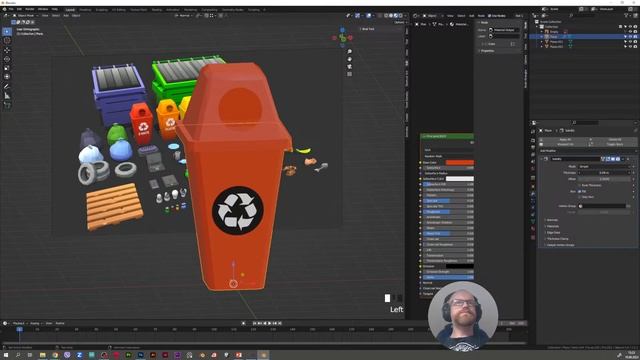Switch perspective/orthographic grid icon in viewport

349,74
